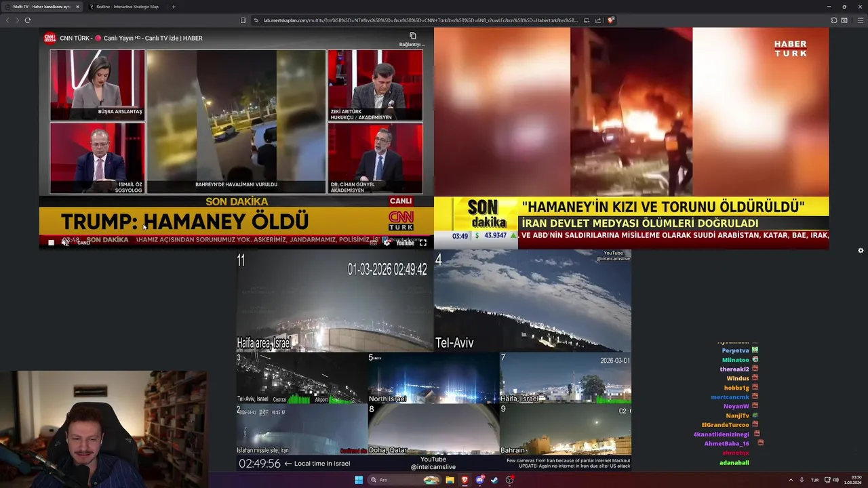The image size is (868, 488).
Task: Open OBS Studio from taskbar
Action: tap(509, 480)
